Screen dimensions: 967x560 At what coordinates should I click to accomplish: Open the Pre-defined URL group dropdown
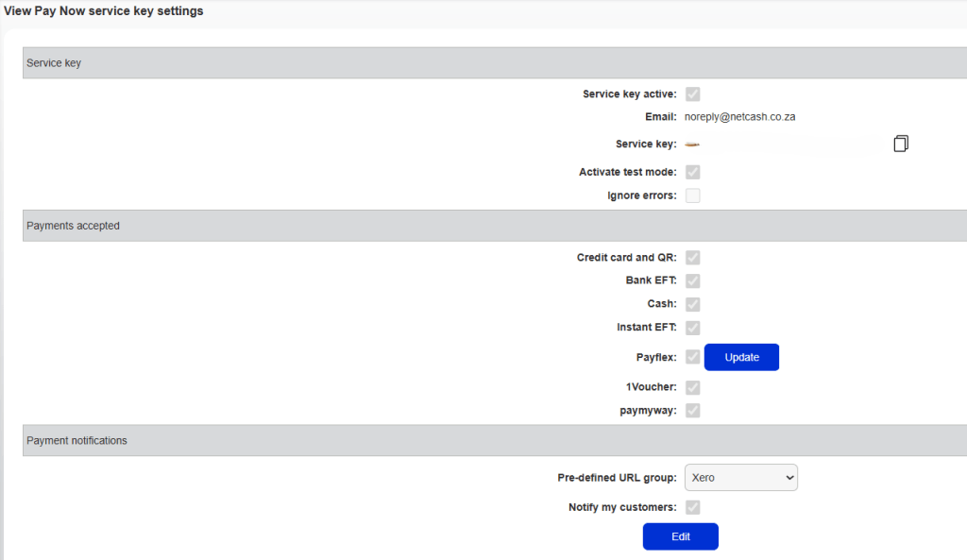(x=740, y=478)
